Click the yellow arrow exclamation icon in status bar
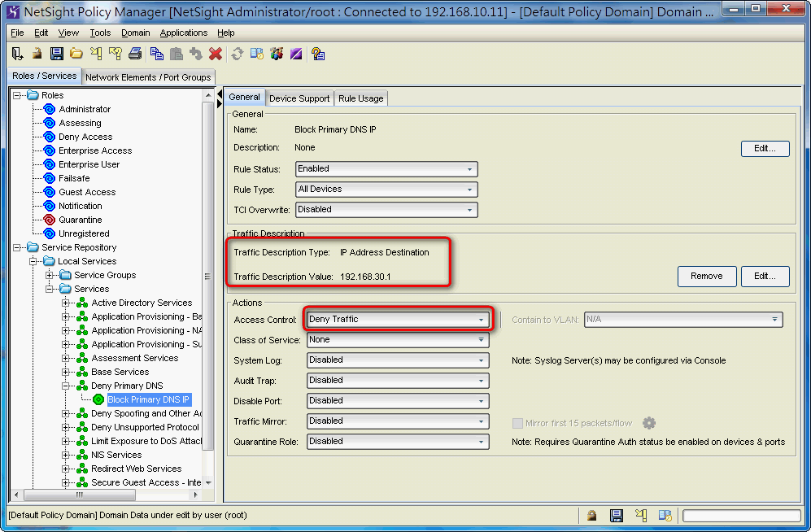The height and width of the screenshot is (532, 811). point(641,515)
